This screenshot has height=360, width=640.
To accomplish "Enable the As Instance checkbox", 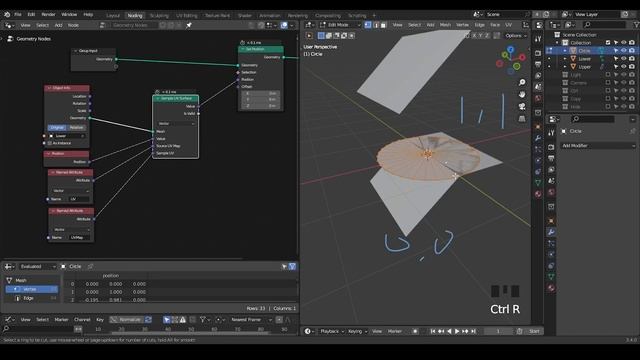I will click(50, 143).
